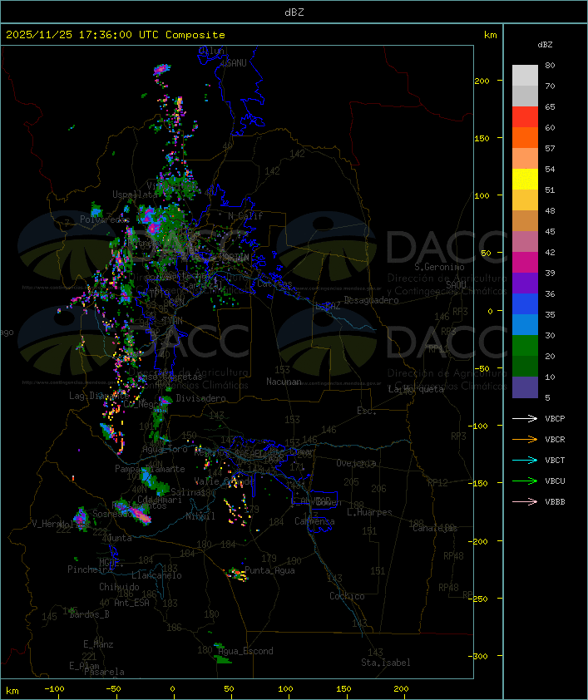Image resolution: width=588 pixels, height=700 pixels.
Task: Select the red 60-65 dBZ swatch
Action: click(525, 117)
